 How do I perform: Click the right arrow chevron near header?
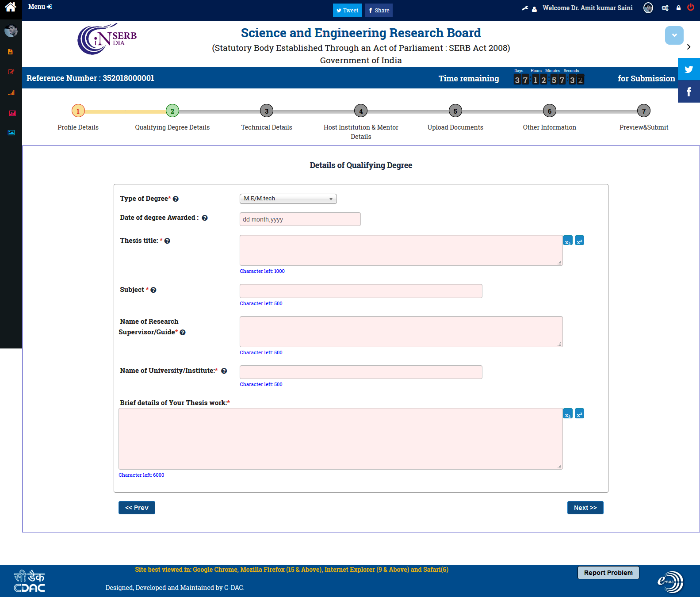[x=689, y=47]
